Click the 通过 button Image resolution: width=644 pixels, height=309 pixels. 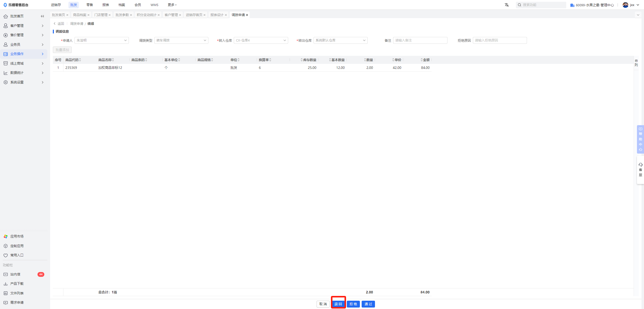coord(368,304)
